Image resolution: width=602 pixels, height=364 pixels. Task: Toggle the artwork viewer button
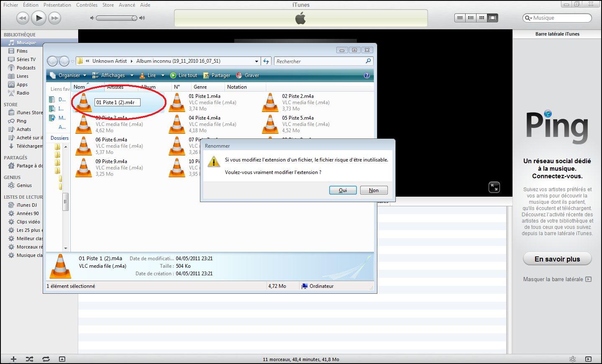pyautogui.click(x=62, y=359)
